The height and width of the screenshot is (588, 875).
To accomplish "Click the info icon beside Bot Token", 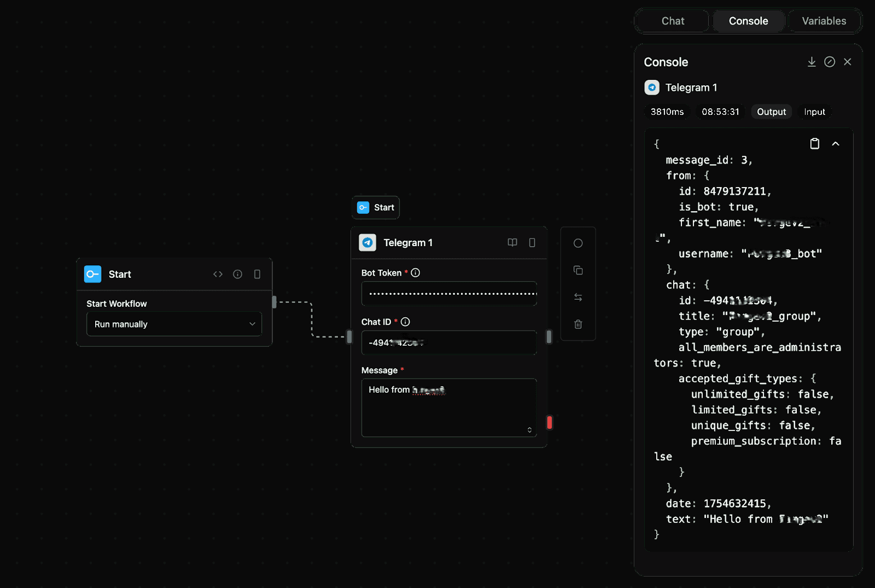I will click(x=416, y=272).
